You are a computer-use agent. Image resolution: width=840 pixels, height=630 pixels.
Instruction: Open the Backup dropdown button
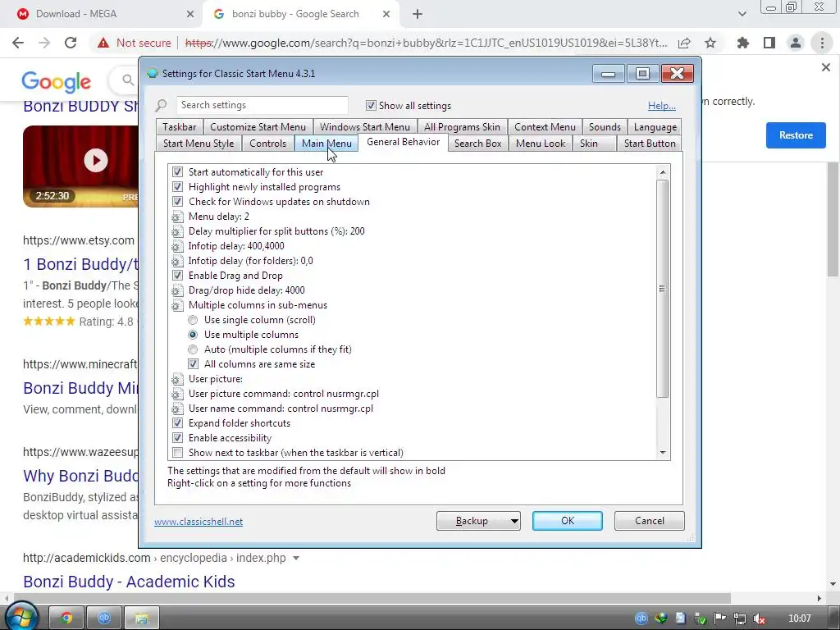click(x=478, y=521)
